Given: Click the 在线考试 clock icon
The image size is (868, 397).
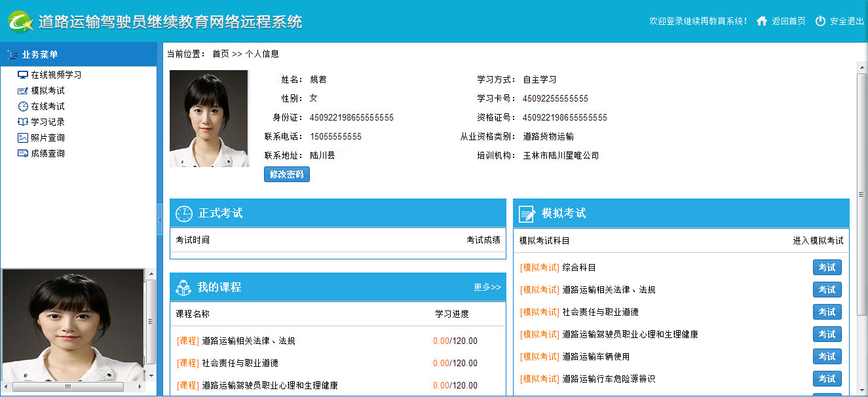Looking at the screenshot, I should (x=23, y=106).
